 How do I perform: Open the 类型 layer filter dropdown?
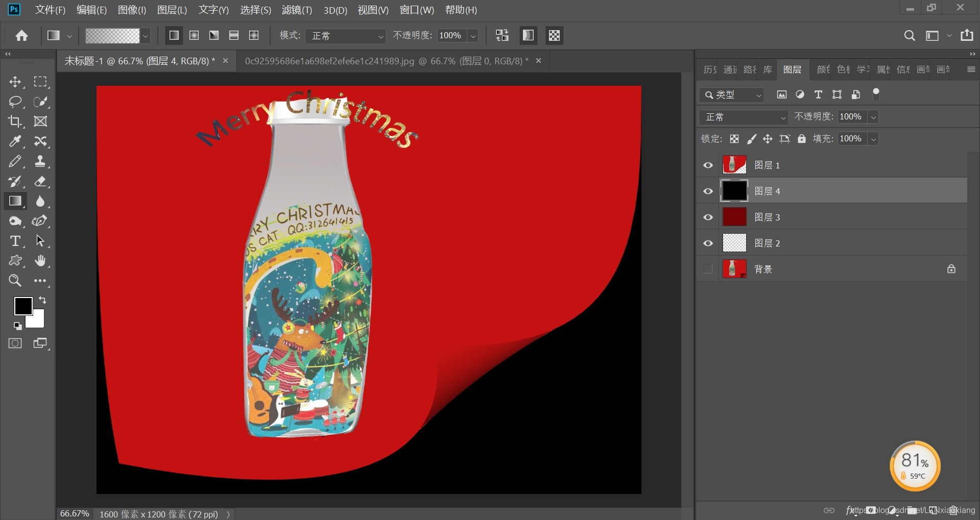click(731, 95)
